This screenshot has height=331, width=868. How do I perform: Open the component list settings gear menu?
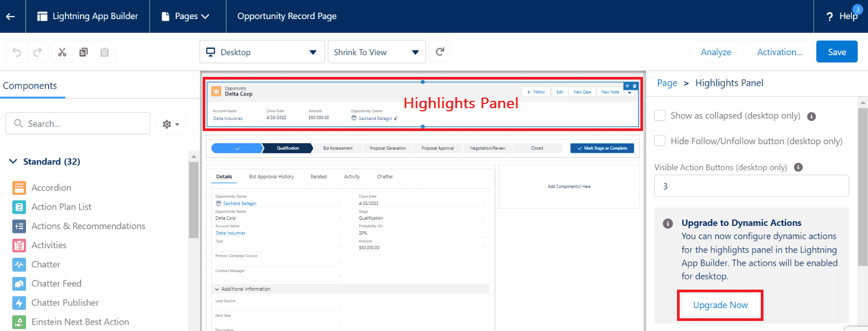(171, 124)
